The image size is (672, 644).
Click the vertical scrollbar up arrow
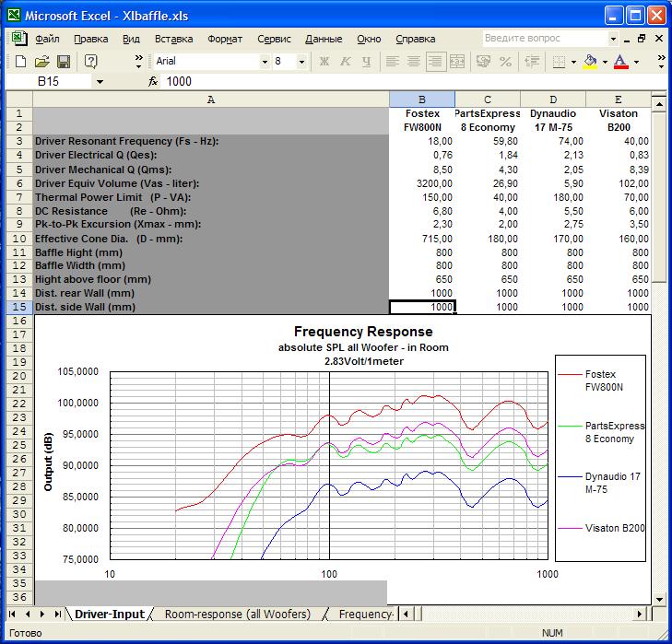tap(659, 104)
